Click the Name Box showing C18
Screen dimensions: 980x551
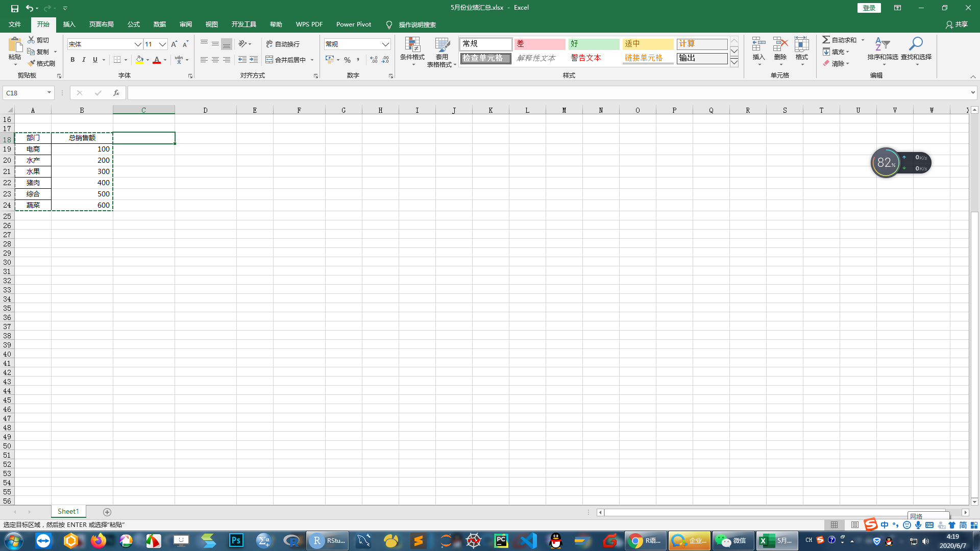click(x=24, y=93)
